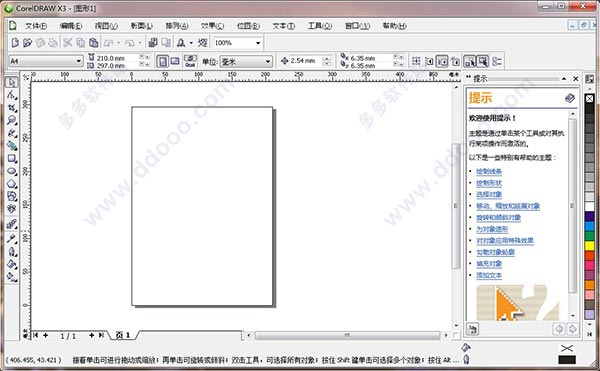Open the 文本(T) menu
This screenshot has height=371, width=600.
284,26
